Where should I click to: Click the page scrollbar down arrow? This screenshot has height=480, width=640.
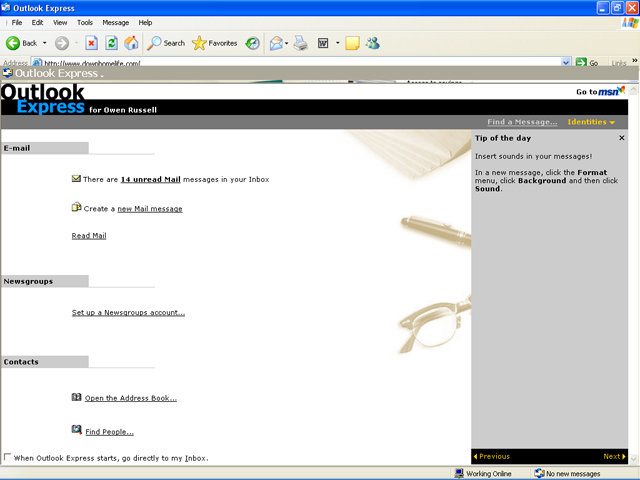633,459
